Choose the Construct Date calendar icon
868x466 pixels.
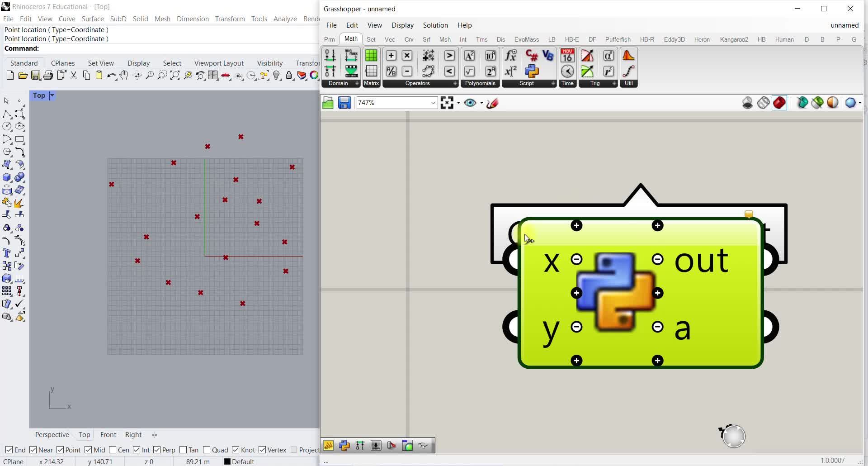click(x=567, y=56)
